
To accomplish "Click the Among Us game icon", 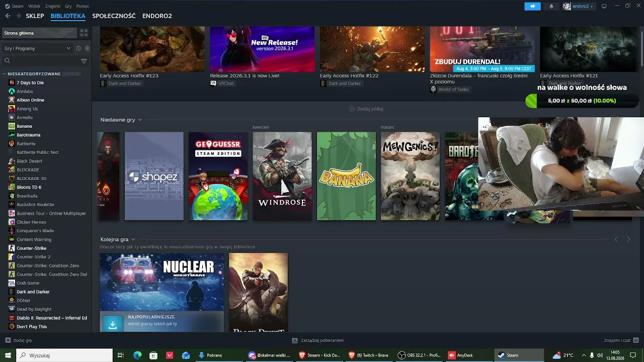I will pyautogui.click(x=12, y=109).
